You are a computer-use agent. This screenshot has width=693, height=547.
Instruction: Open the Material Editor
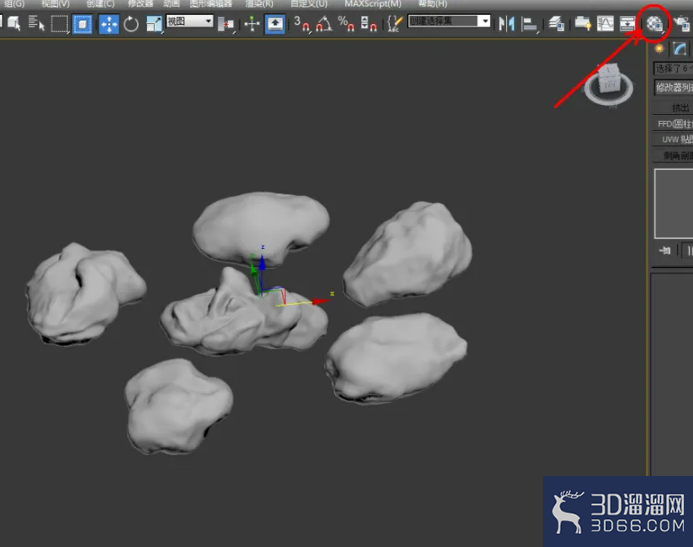[655, 24]
